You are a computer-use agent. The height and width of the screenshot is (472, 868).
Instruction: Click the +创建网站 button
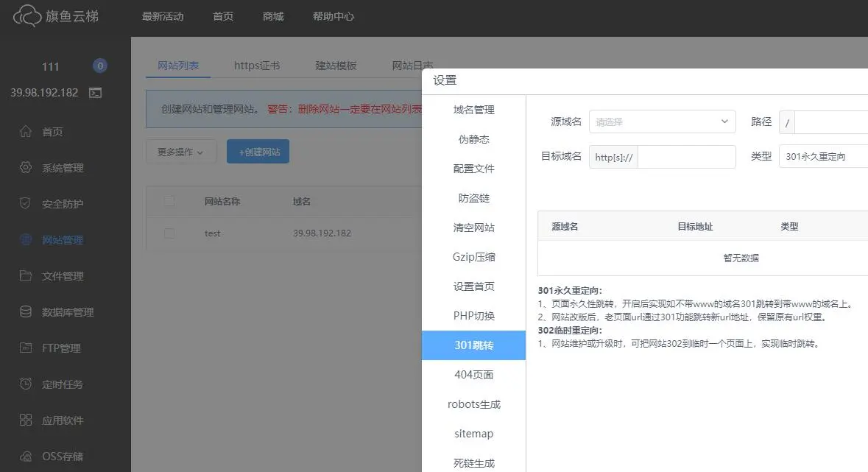point(258,151)
